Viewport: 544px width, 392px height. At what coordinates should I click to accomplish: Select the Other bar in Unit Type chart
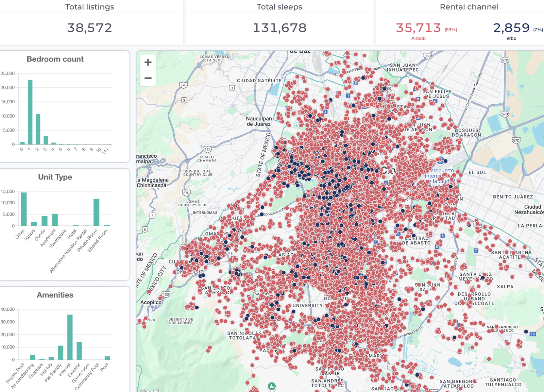24,209
